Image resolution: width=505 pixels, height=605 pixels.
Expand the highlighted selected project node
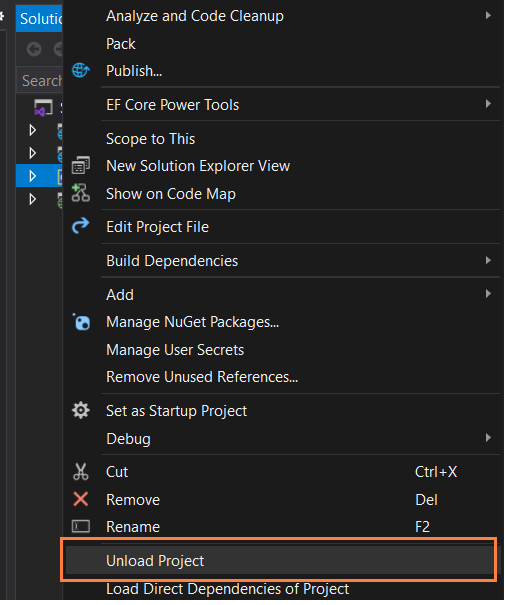[33, 176]
